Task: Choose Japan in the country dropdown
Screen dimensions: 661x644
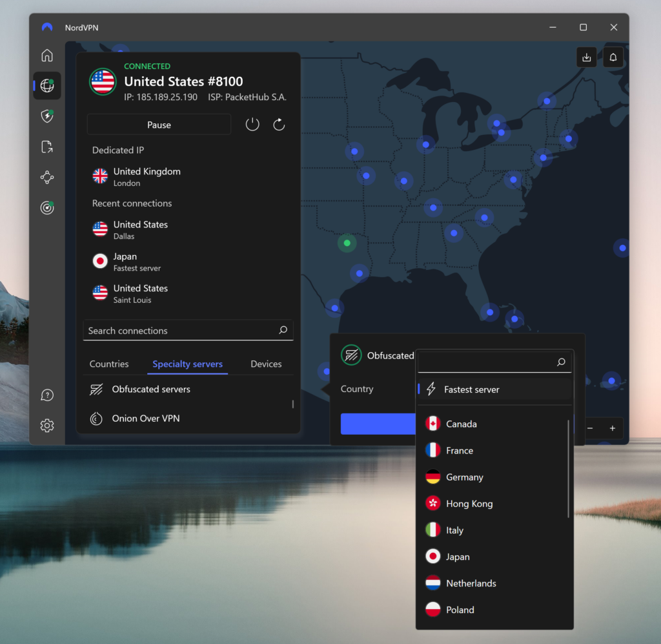Action: [494, 557]
